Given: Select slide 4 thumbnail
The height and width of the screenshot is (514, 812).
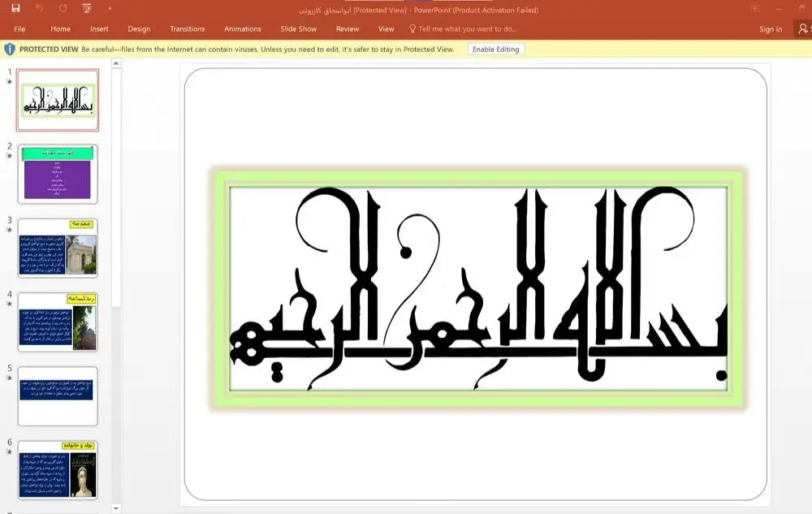Looking at the screenshot, I should [58, 322].
